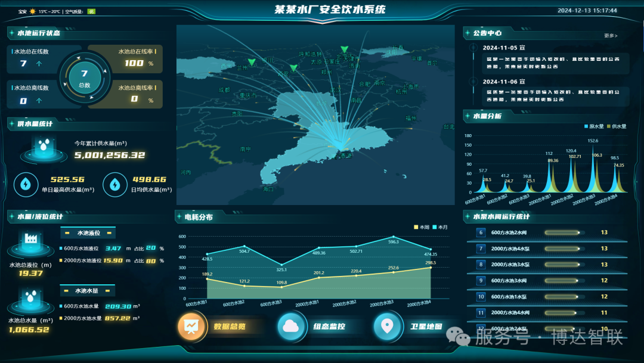Click the 数据总览 presentation chart icon
644x363 pixels.
192,327
